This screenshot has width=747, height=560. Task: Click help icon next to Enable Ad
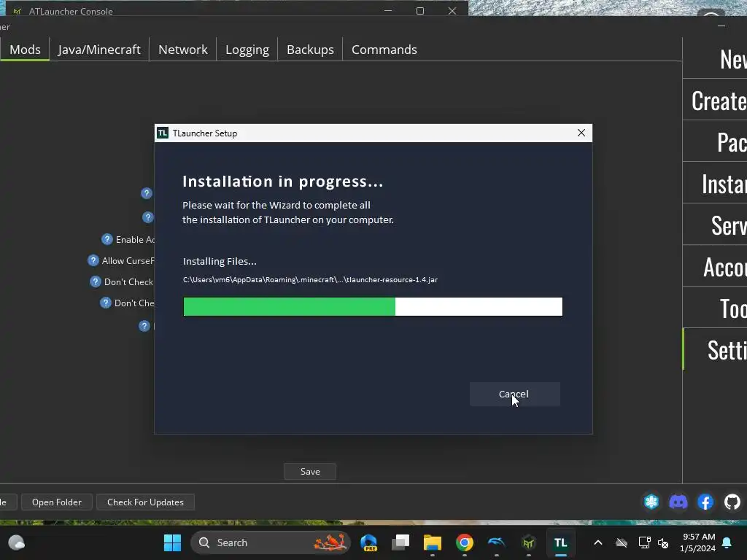[x=107, y=239]
